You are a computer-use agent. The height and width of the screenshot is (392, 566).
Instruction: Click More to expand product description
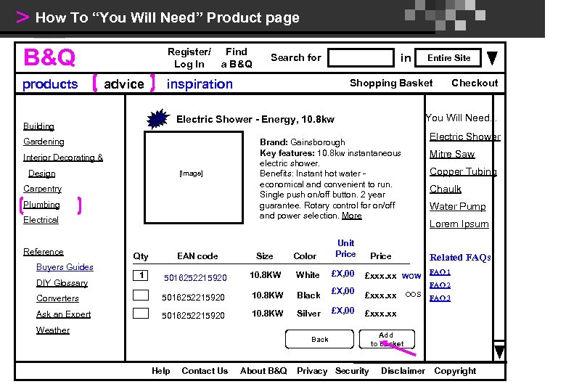tap(352, 216)
